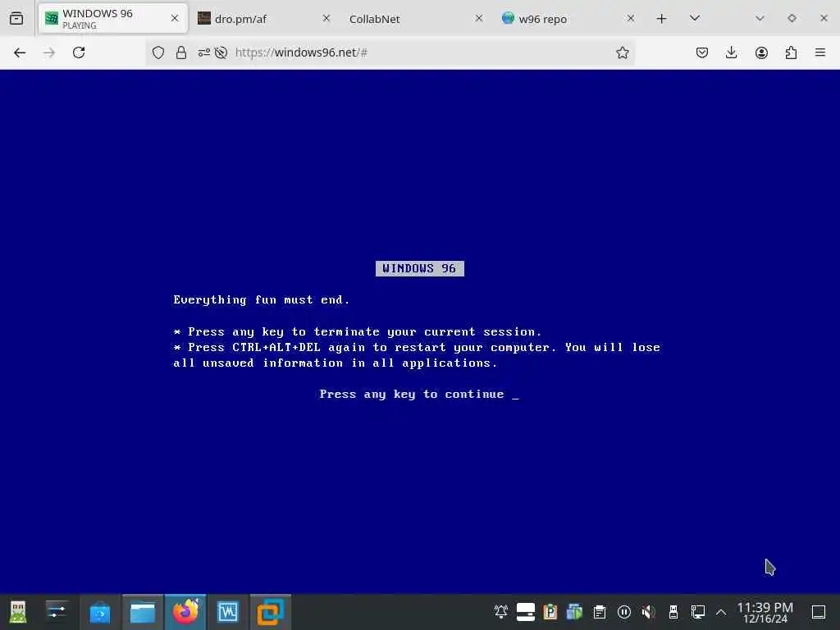
Task: Switch to the w96 repo tab
Action: point(568,19)
